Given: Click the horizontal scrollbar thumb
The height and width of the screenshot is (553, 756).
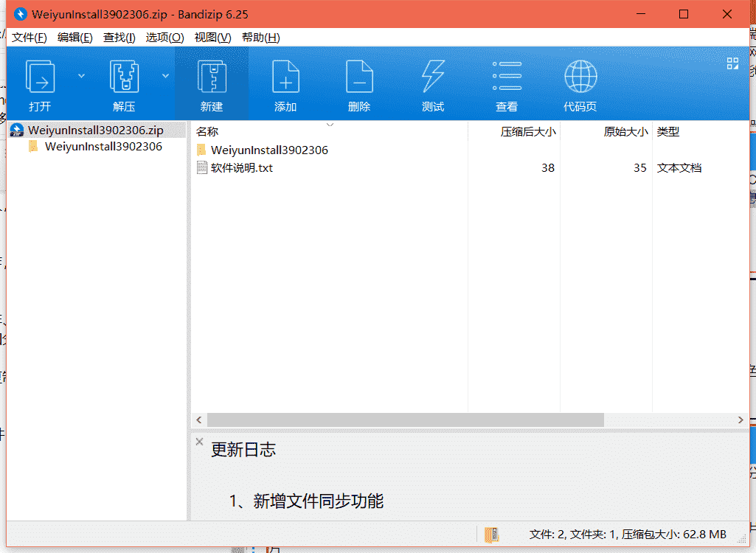Looking at the screenshot, I should [406, 420].
